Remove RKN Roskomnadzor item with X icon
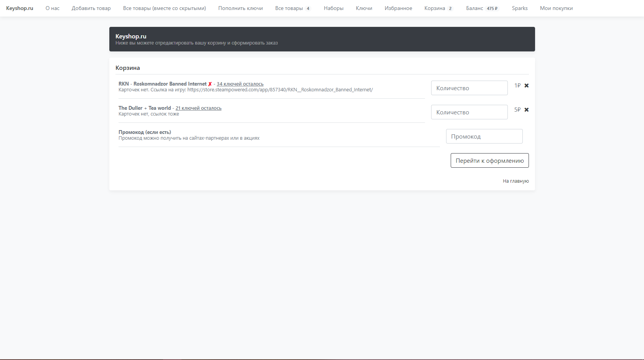 527,86
